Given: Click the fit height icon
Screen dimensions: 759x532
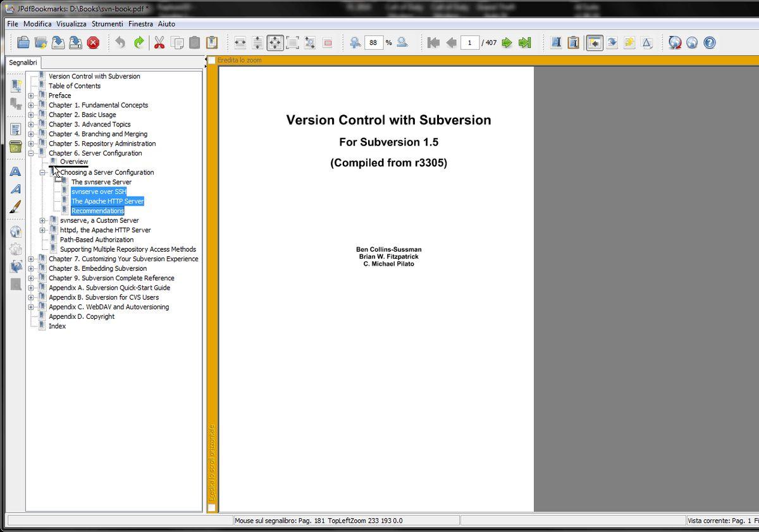Looking at the screenshot, I should (257, 42).
